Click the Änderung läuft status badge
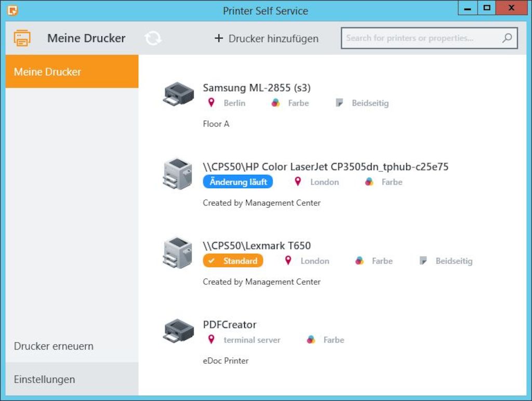Screen dimensions: 532x401 point(238,182)
